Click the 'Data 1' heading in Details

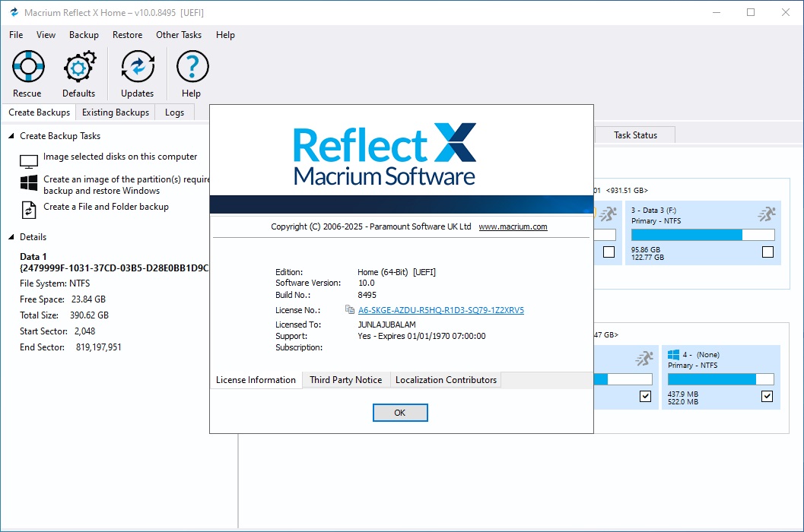(x=33, y=257)
